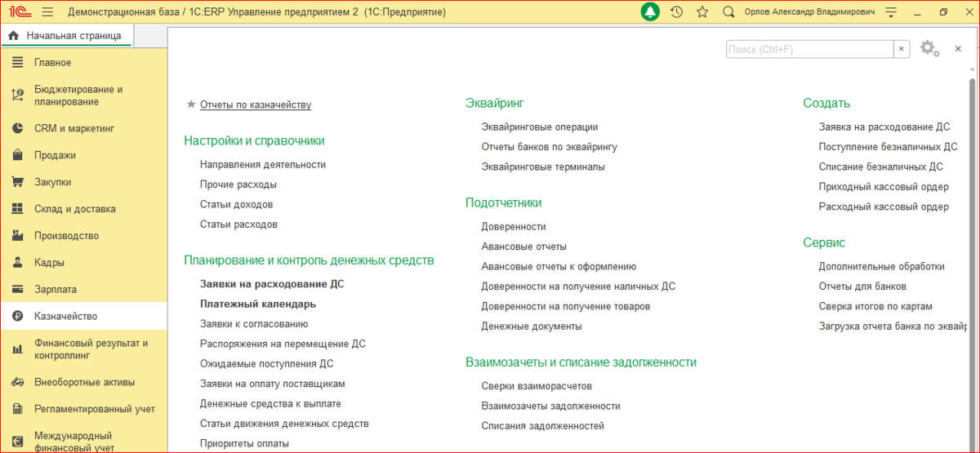Image resolution: width=980 pixels, height=453 pixels.
Task: Open Отчеты по казначейству link
Action: point(256,104)
